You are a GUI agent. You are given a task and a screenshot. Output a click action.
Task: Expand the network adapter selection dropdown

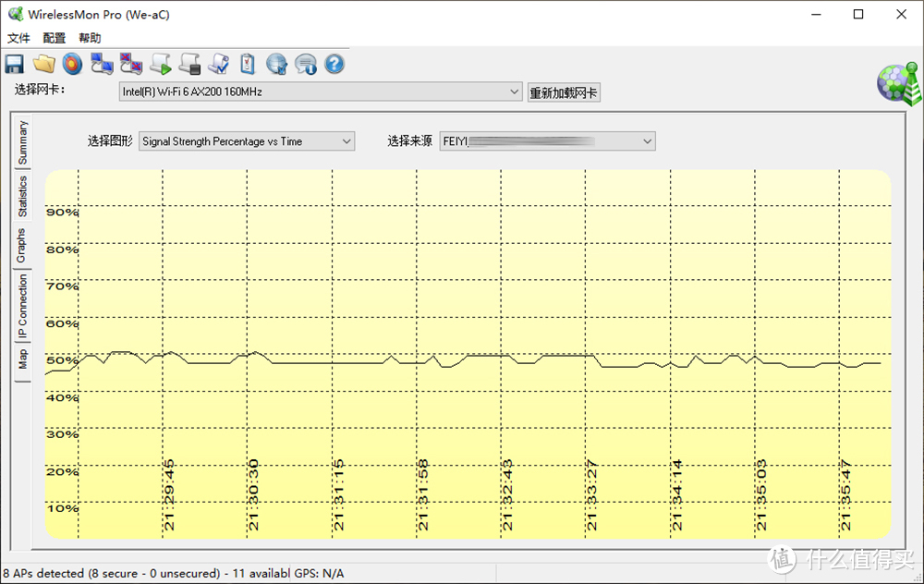point(515,92)
